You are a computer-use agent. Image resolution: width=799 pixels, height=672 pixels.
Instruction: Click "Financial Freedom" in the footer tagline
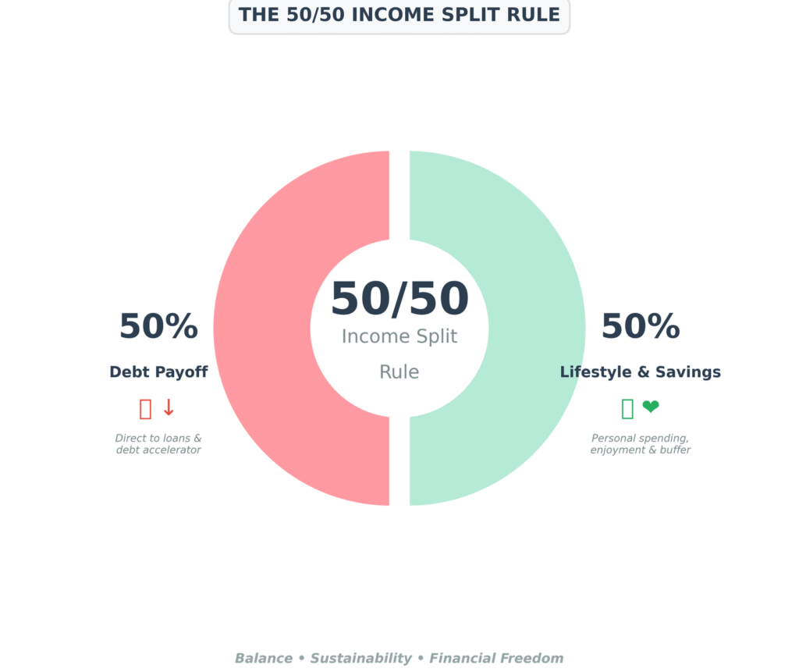(496, 658)
